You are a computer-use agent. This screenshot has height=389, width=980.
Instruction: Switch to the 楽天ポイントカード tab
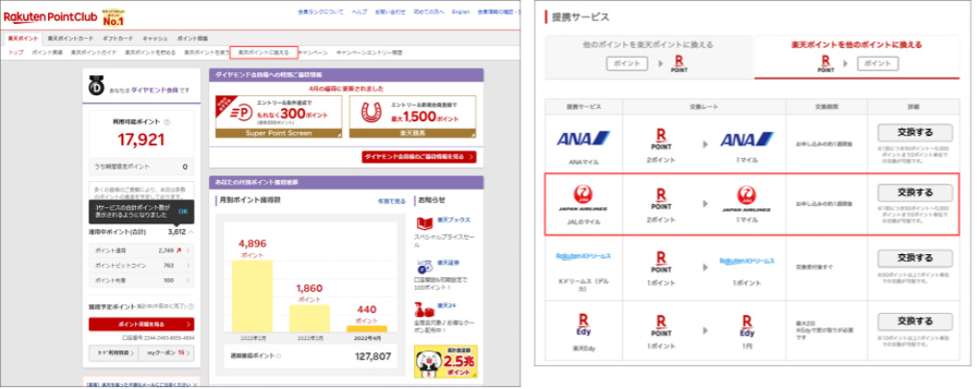coord(70,39)
